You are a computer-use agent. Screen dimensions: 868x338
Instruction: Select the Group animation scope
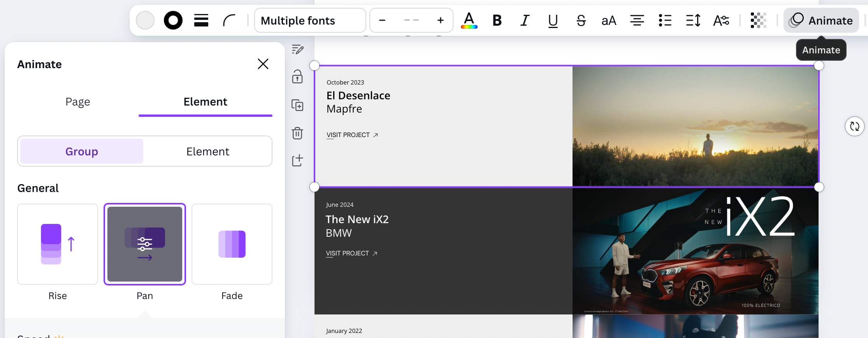coord(82,151)
